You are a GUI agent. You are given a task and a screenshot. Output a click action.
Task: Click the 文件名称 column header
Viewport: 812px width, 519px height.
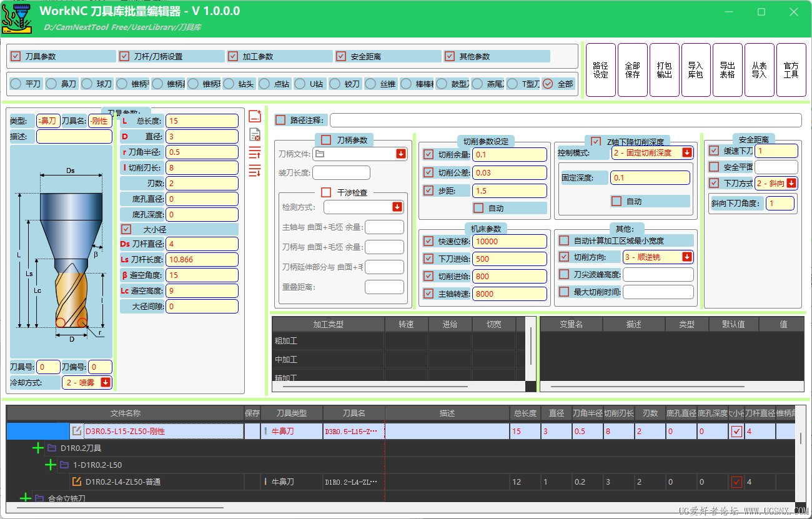pos(126,413)
